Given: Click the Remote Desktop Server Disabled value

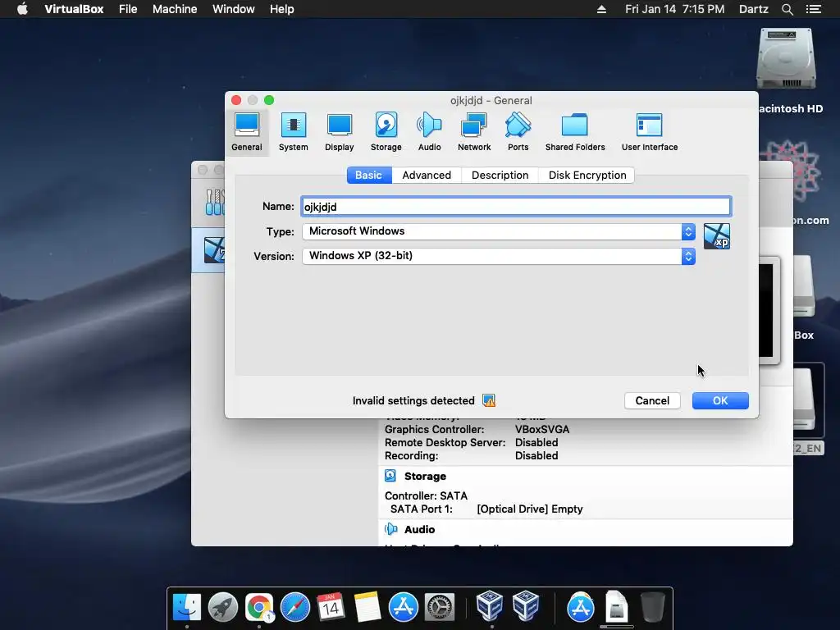Looking at the screenshot, I should [536, 442].
